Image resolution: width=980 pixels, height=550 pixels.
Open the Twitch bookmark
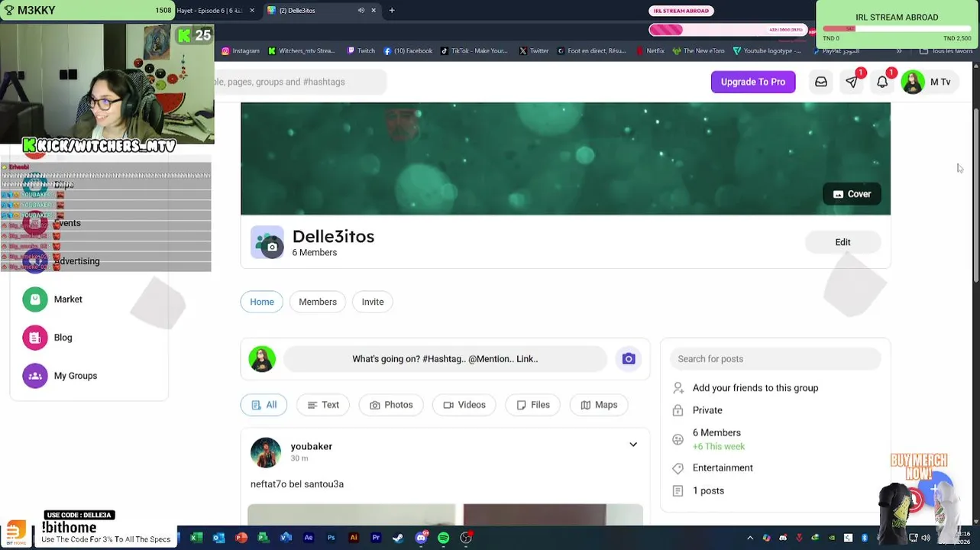[361, 51]
